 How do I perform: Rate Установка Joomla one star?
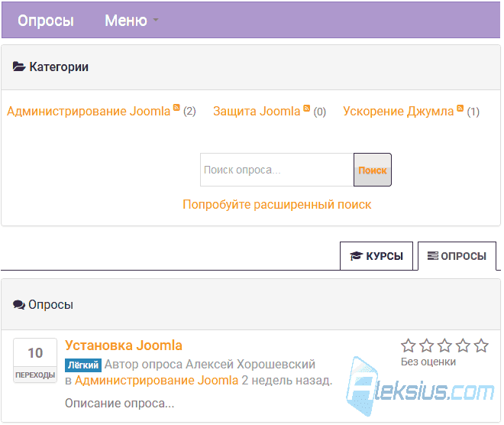click(409, 346)
